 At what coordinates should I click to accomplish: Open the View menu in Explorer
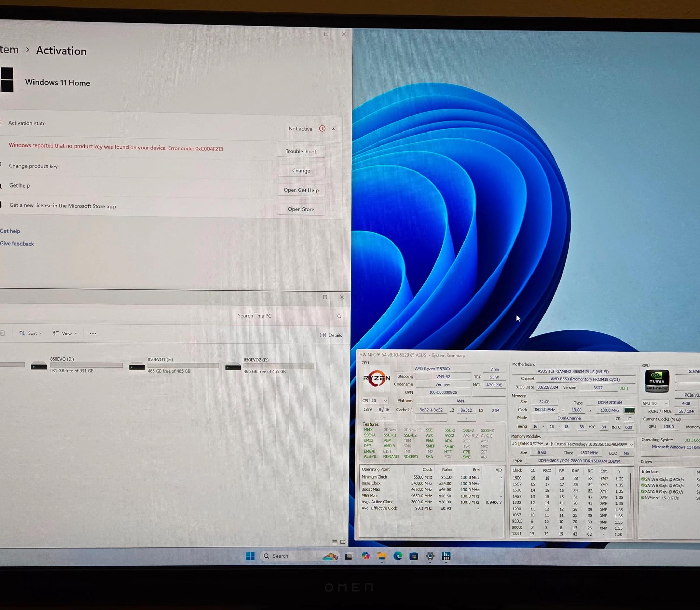65,333
